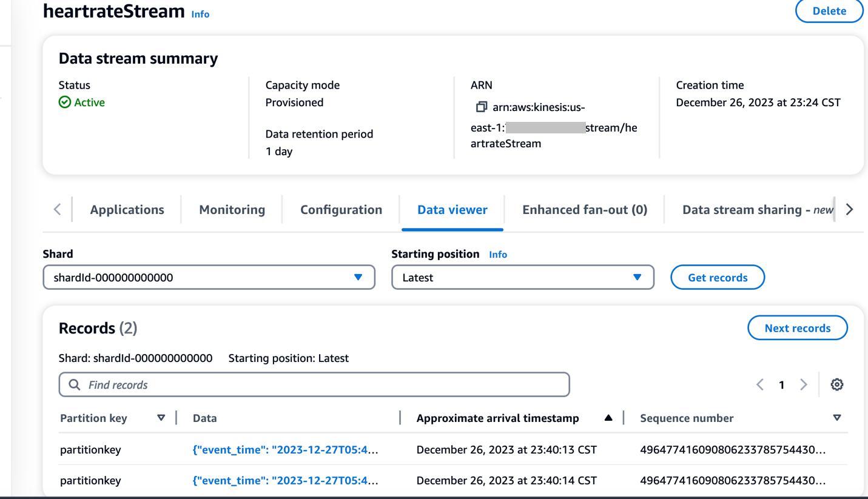Go to the next records page arrow
Viewport: 868px width, 499px height.
(x=804, y=384)
